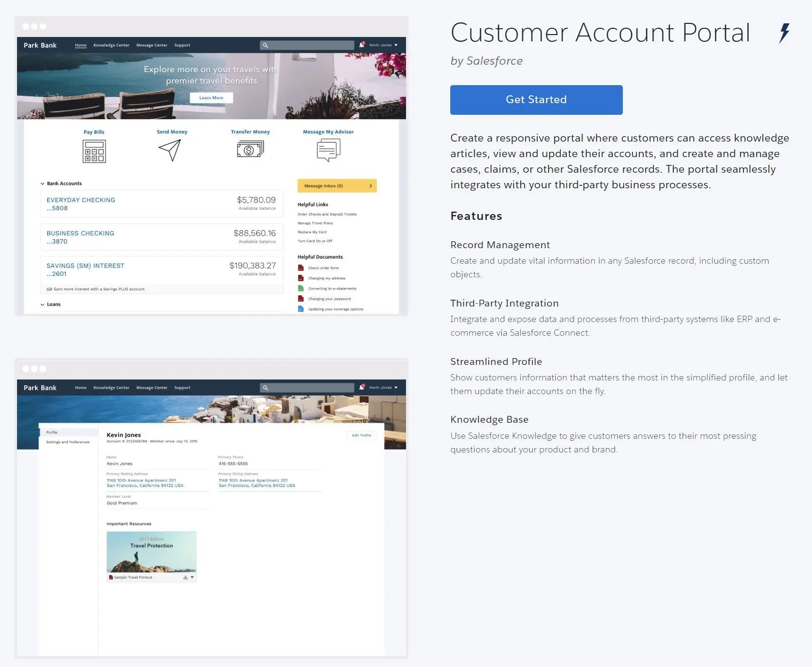Click the Get Started button
The image size is (812, 667).
click(536, 100)
